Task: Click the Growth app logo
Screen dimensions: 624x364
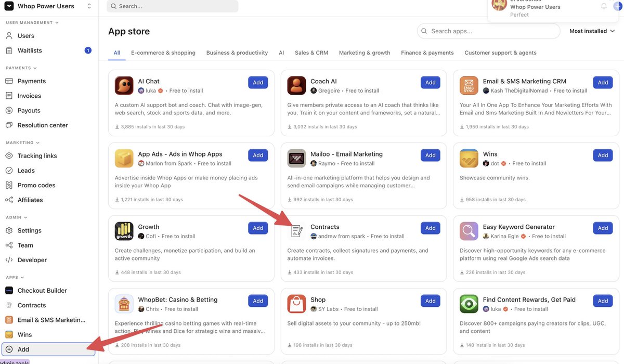Action: coord(124,231)
